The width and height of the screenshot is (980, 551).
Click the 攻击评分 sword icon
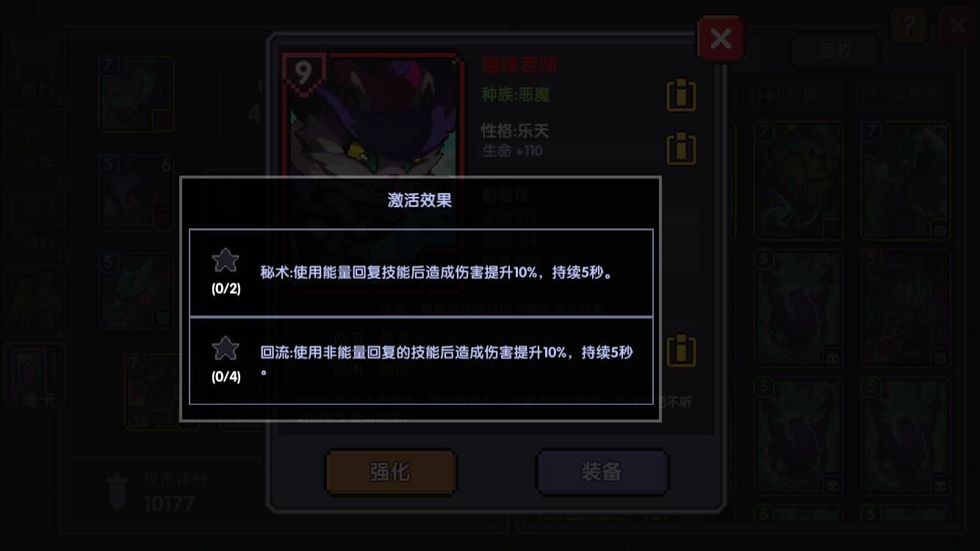click(118, 491)
